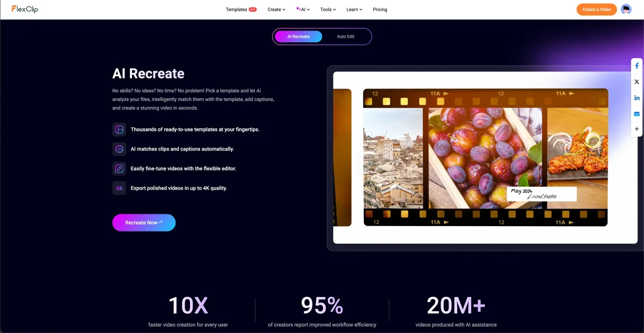Share the page via the Facebook icon
This screenshot has height=333, width=644.
point(636,66)
